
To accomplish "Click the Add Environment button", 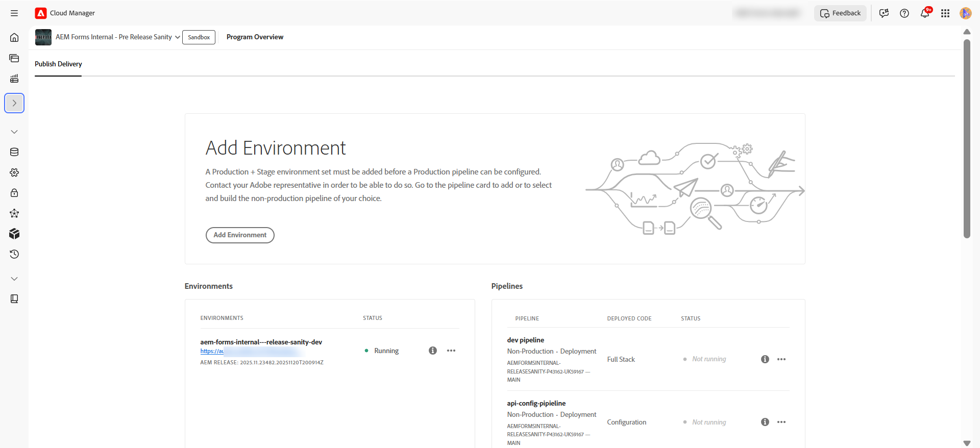I will [x=240, y=235].
